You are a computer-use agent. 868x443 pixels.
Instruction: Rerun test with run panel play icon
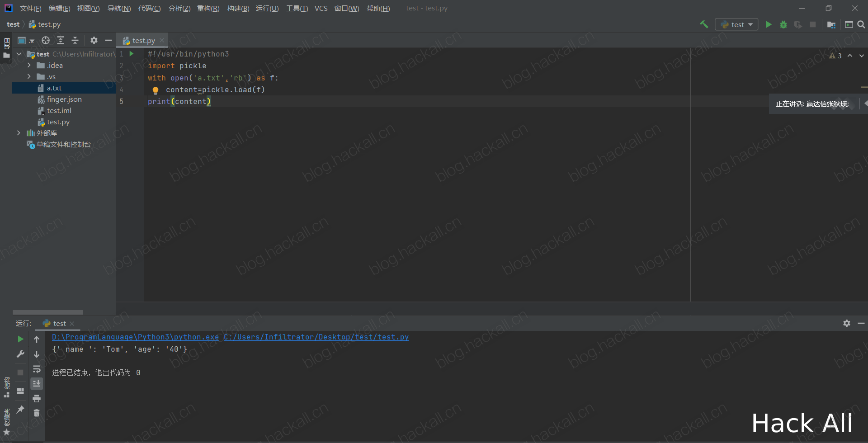(20, 339)
